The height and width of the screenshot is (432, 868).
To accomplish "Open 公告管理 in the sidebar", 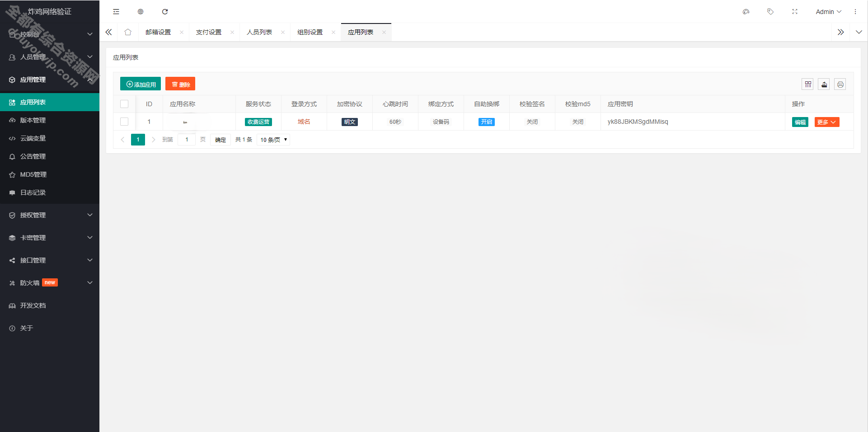I will (50, 156).
